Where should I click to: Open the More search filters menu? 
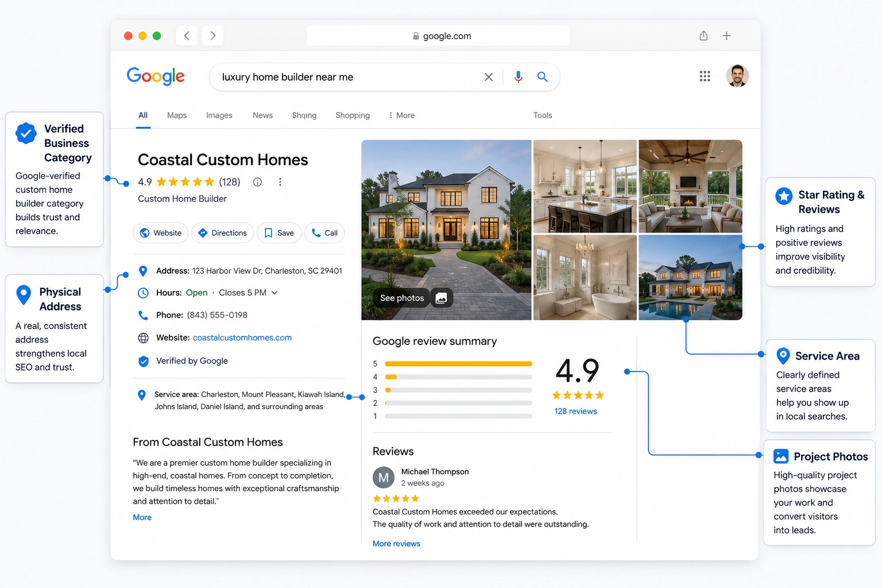pos(401,115)
